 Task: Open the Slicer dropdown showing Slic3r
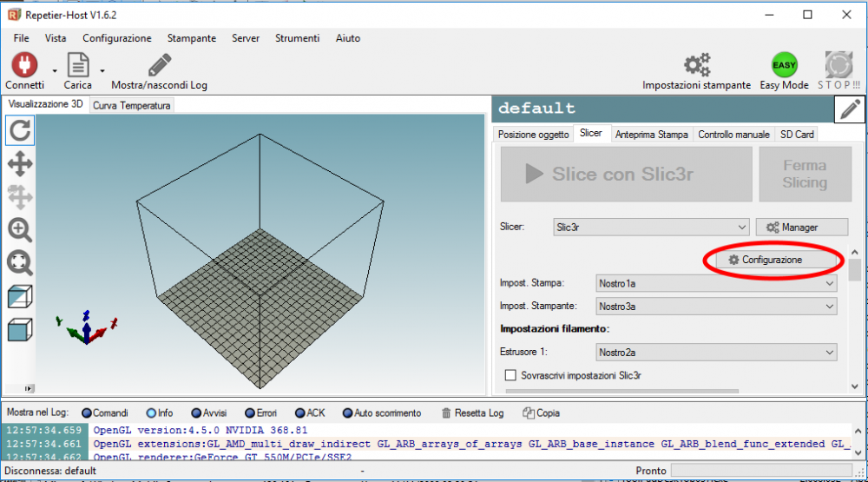pyautogui.click(x=650, y=228)
